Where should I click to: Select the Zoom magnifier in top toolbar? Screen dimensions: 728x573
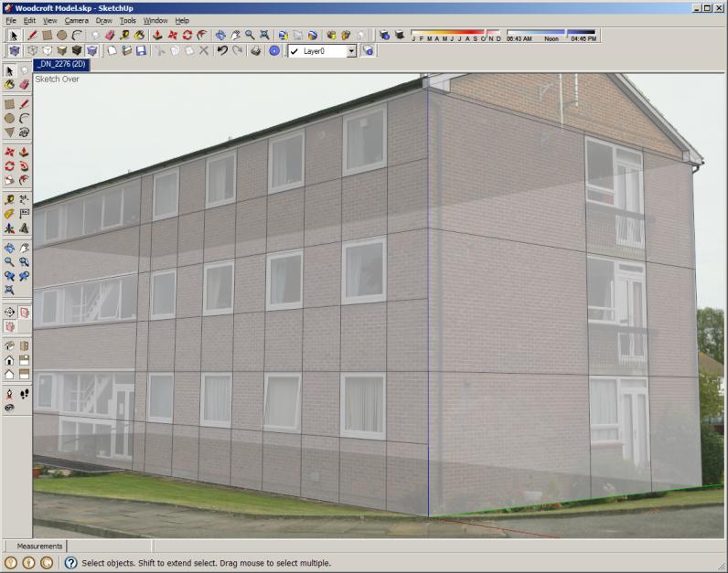pyautogui.click(x=250, y=36)
